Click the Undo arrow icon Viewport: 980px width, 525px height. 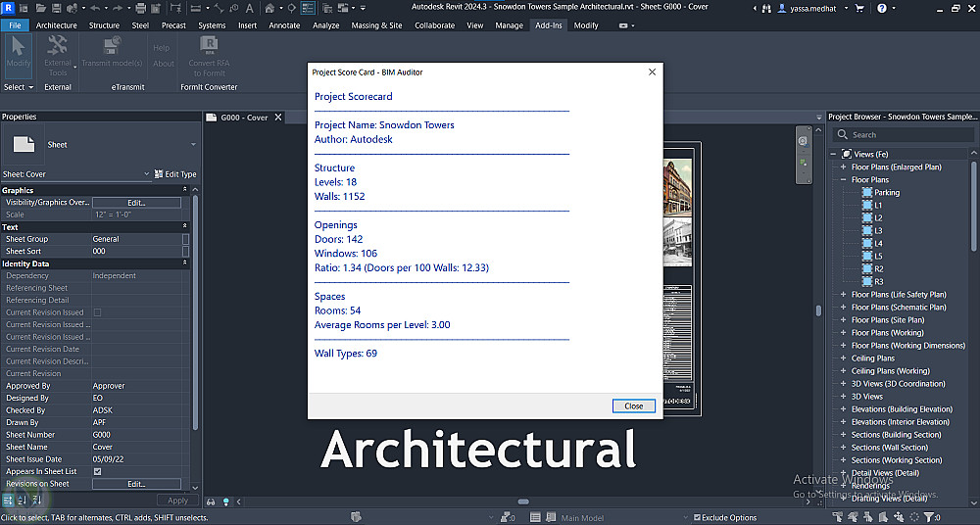[95, 8]
